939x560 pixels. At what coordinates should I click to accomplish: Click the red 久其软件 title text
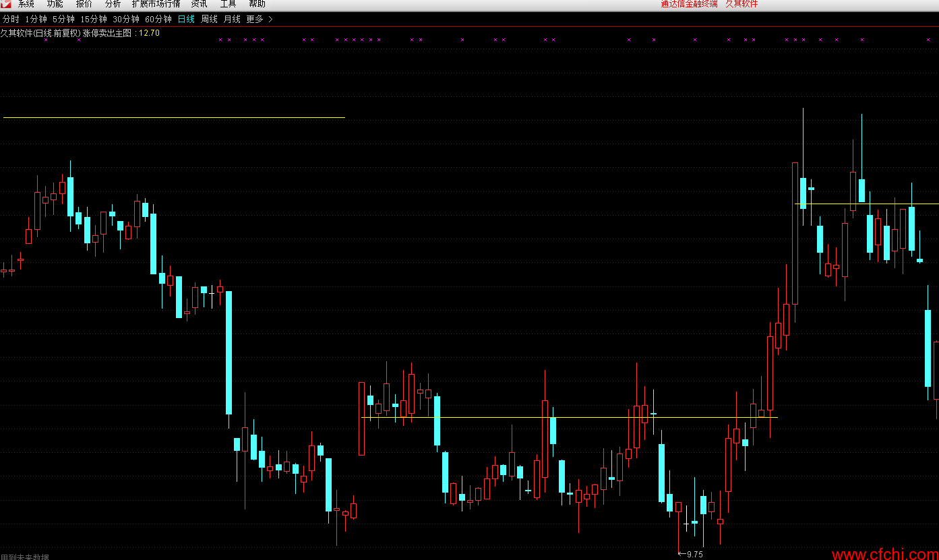[741, 4]
